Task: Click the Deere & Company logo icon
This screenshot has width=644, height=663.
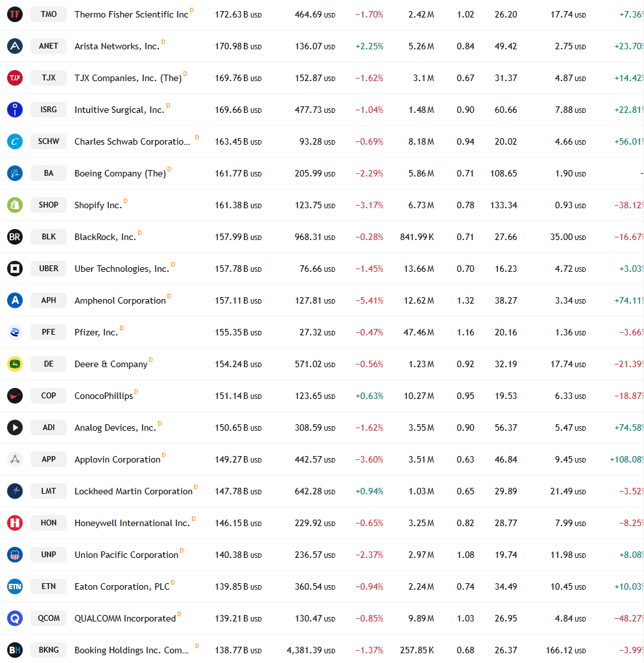Action: (x=15, y=364)
